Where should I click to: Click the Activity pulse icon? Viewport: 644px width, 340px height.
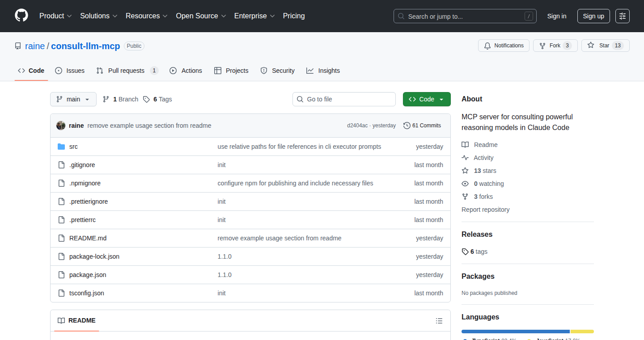(x=465, y=158)
